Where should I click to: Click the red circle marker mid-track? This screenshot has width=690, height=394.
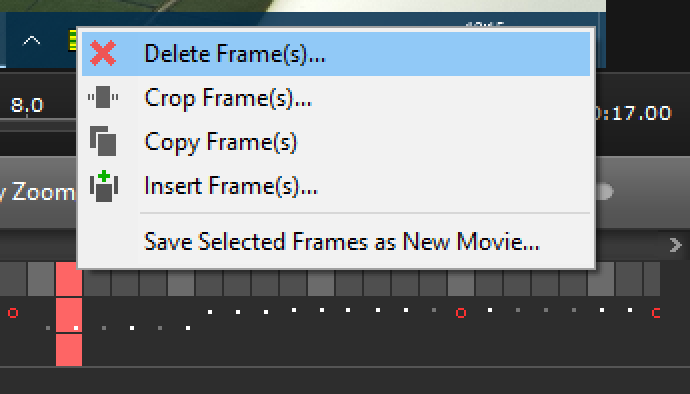coord(461,313)
